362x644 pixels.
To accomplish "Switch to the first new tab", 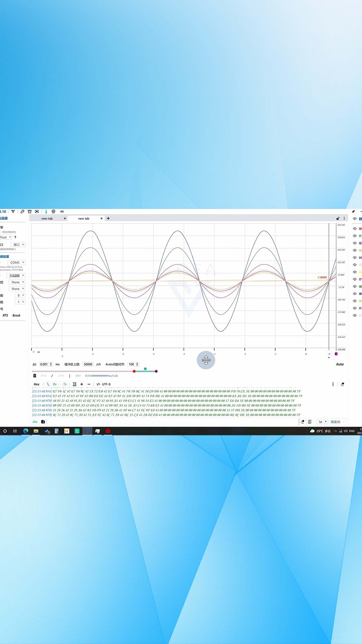I will [x=47, y=219].
